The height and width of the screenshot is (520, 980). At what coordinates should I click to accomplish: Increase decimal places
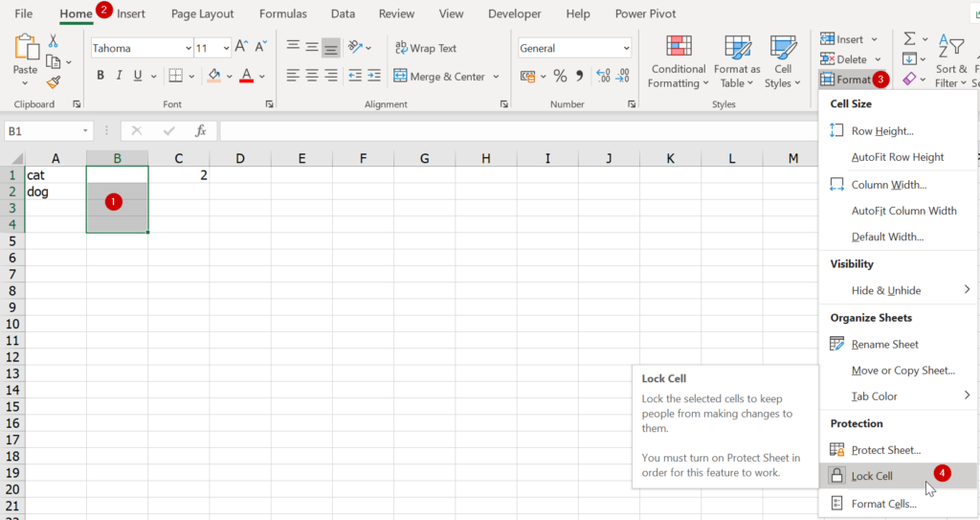tap(603, 77)
